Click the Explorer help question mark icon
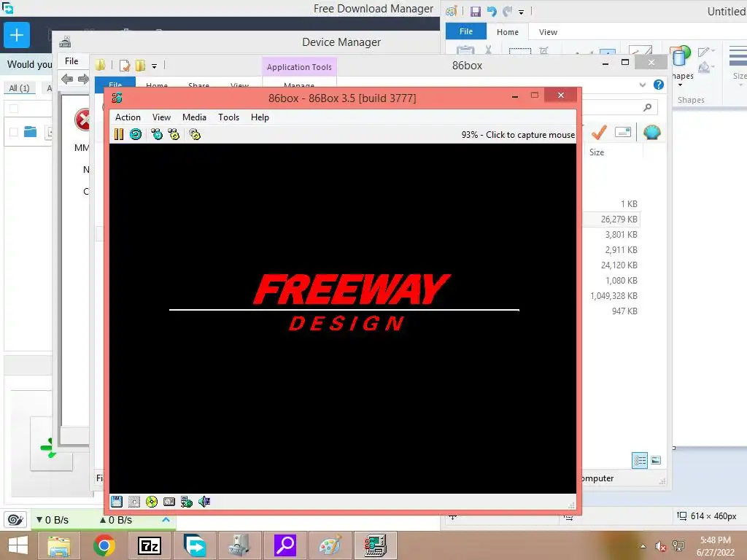The height and width of the screenshot is (560, 747). point(659,85)
